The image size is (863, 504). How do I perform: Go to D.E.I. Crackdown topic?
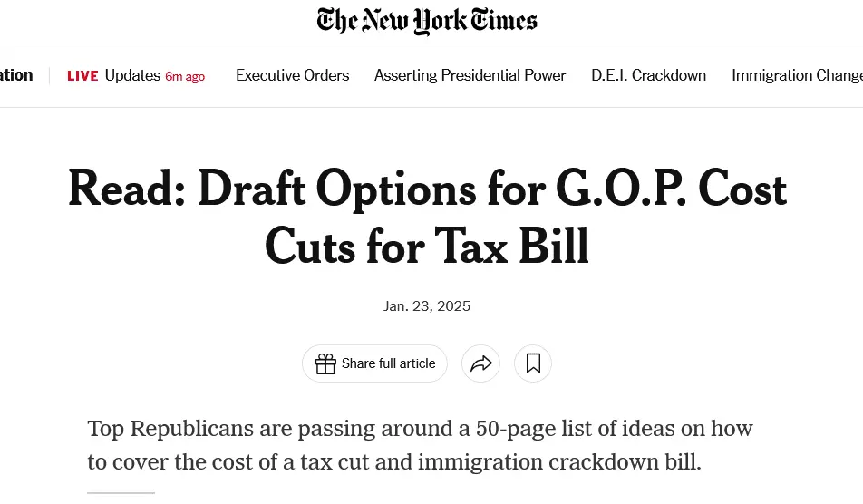click(x=648, y=75)
